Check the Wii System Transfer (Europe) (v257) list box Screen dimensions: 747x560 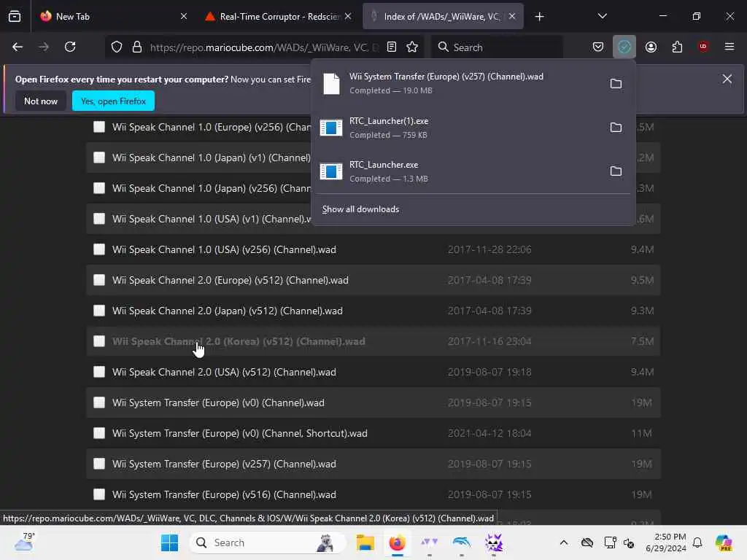point(99,464)
